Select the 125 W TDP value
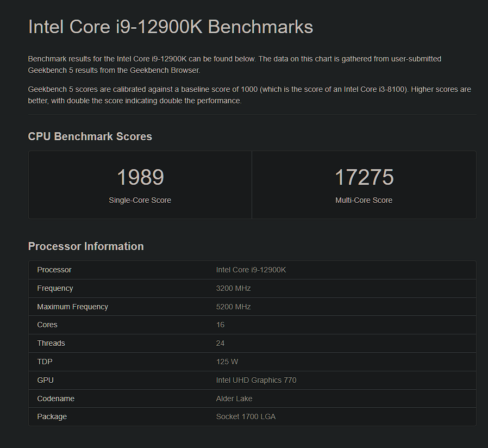This screenshot has height=448, width=488. [x=227, y=362]
